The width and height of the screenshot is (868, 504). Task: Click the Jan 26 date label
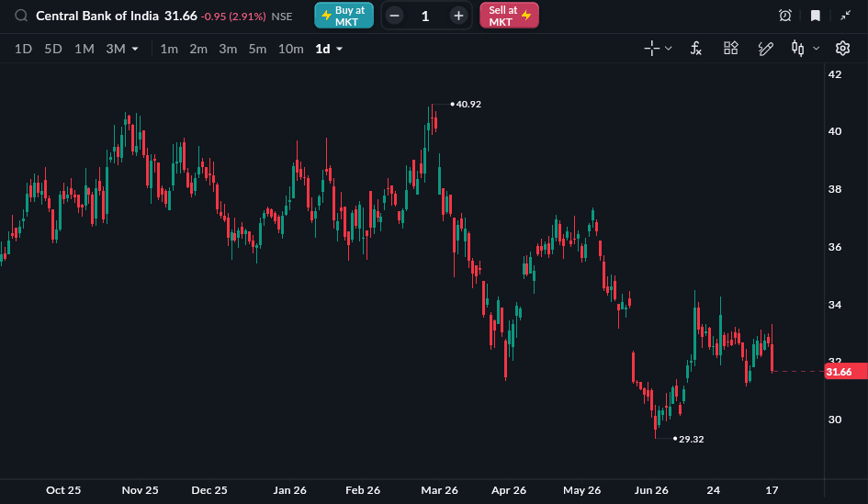click(x=289, y=490)
